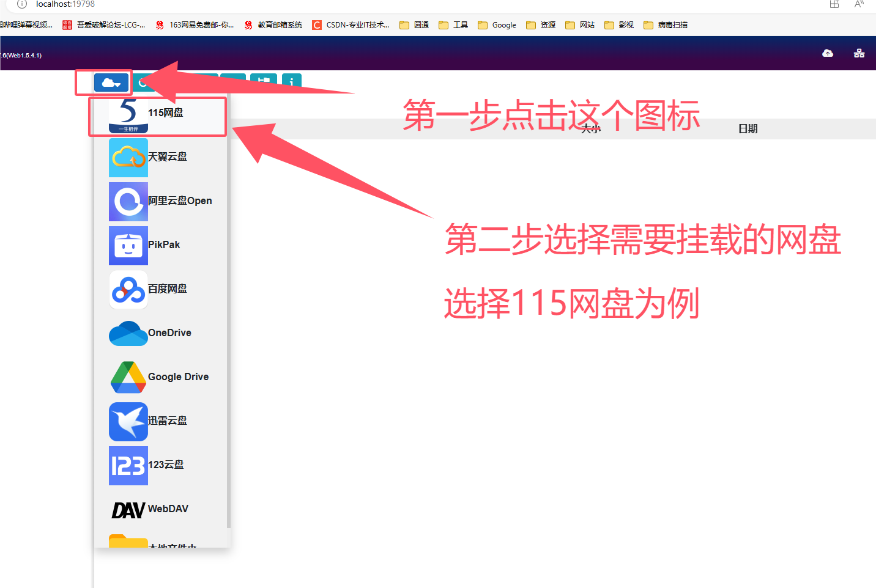This screenshot has width=876, height=588.
Task: Expand the 工具 bookmark folder
Action: pos(453,25)
